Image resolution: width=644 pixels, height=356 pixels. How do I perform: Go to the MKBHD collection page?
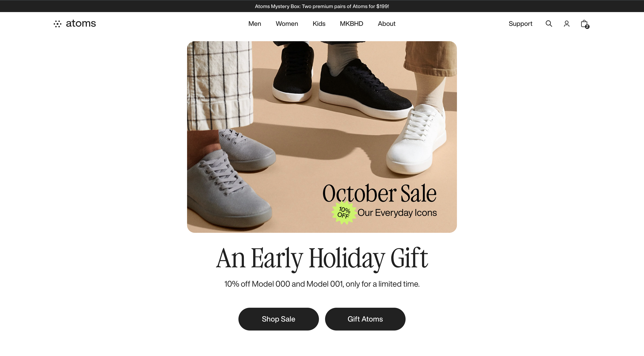tap(351, 24)
